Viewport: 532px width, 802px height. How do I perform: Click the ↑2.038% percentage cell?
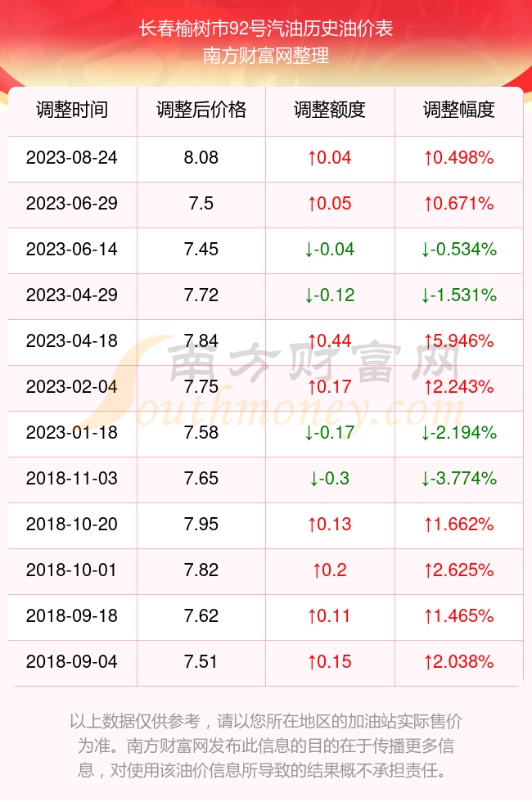459,662
